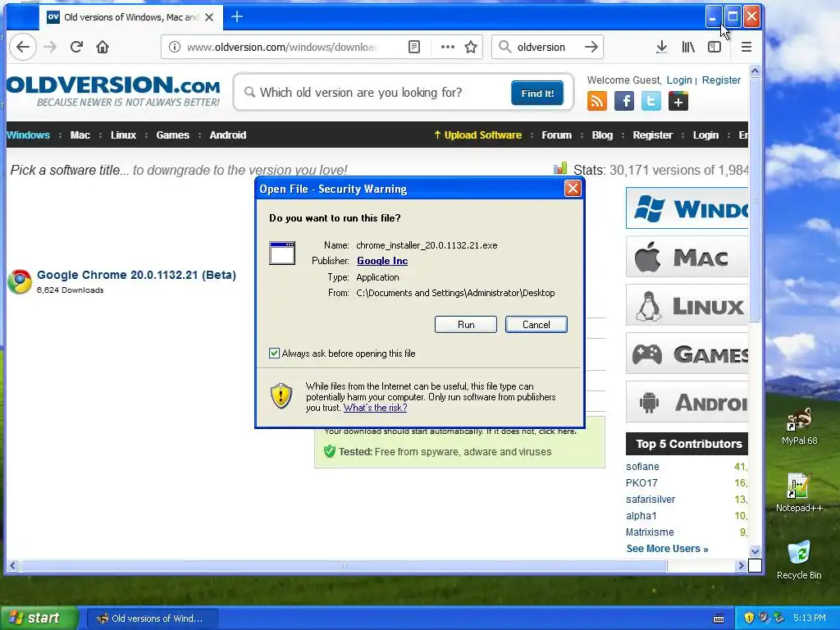Open the Windows menu item
Viewport: 840px width, 630px height.
[x=29, y=135]
